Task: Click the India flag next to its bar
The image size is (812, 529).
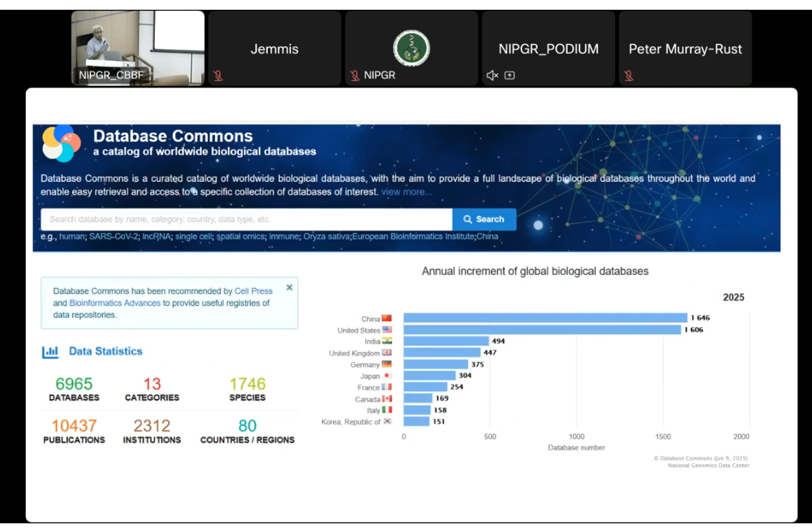Action: pyautogui.click(x=387, y=341)
